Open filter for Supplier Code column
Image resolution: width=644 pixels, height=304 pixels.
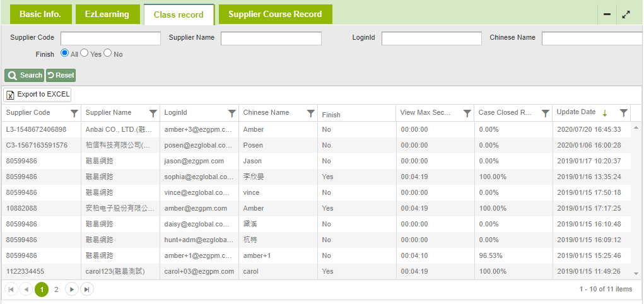(x=74, y=113)
